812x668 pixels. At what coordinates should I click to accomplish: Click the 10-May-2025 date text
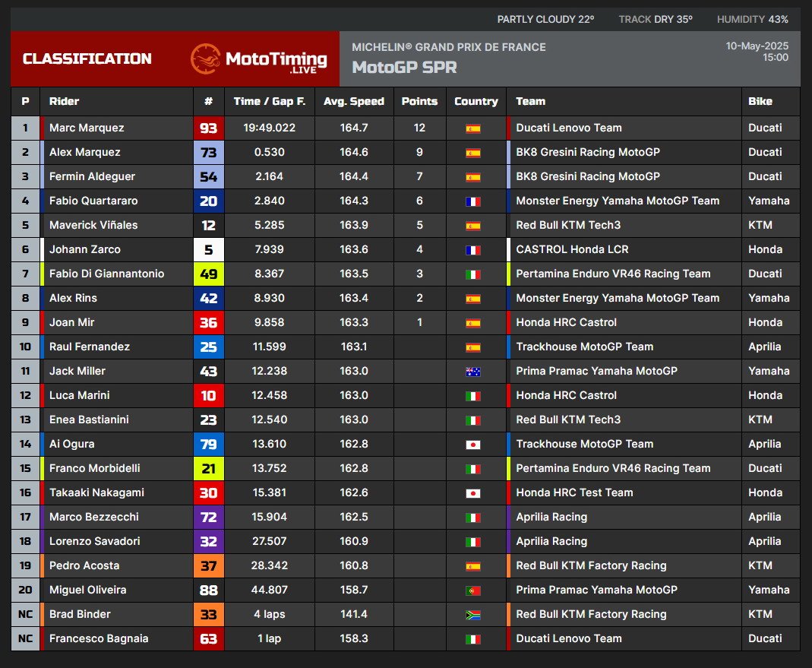[x=757, y=46]
